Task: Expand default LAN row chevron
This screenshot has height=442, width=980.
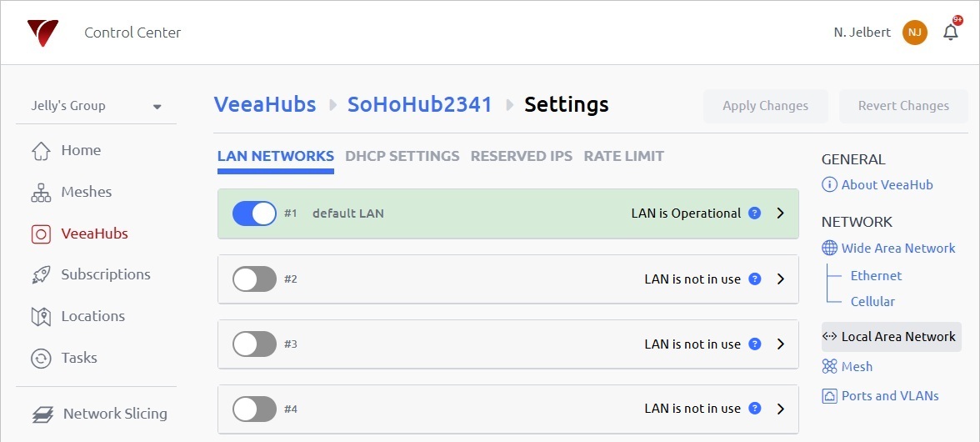Action: (780, 213)
